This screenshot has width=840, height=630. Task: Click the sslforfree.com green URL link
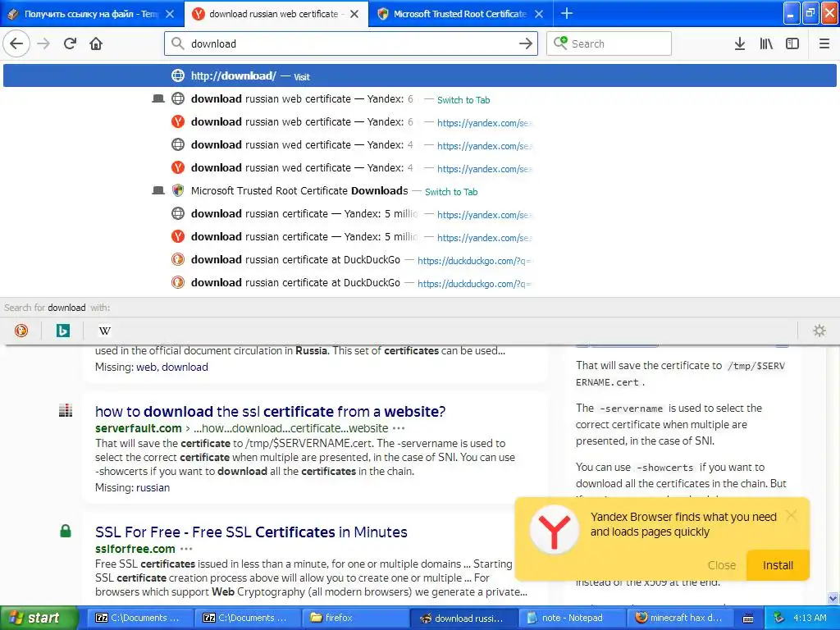(135, 549)
